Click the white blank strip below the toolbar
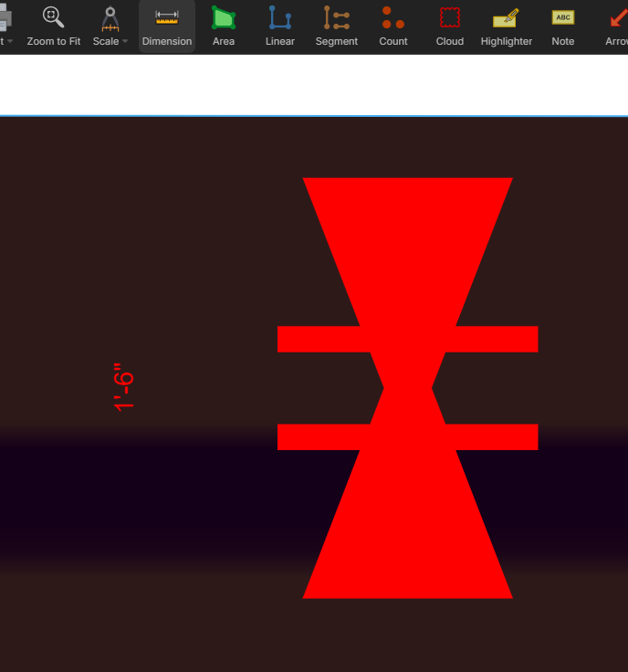This screenshot has width=628, height=672. tap(314, 85)
